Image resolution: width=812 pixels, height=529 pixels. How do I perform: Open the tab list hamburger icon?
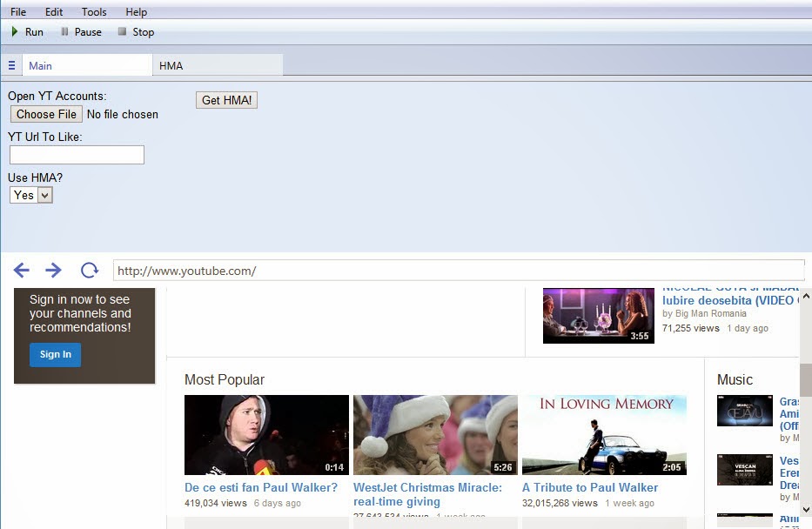click(11, 65)
